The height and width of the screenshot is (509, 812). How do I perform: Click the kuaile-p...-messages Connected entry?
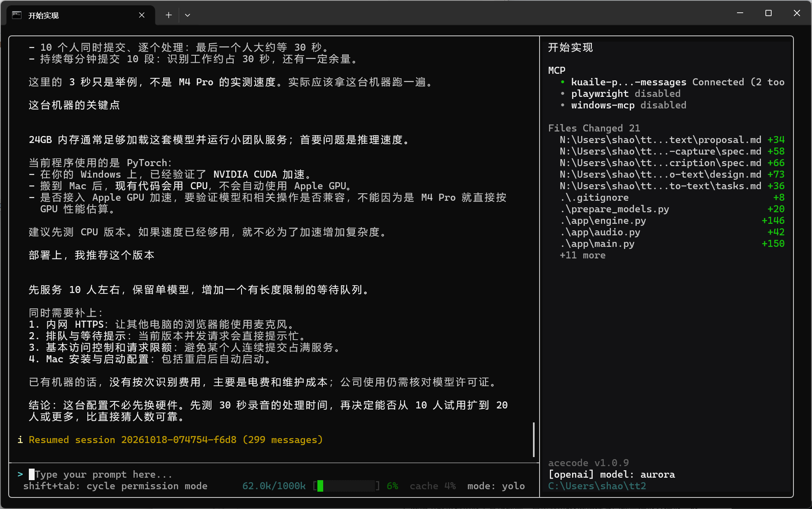(x=678, y=82)
